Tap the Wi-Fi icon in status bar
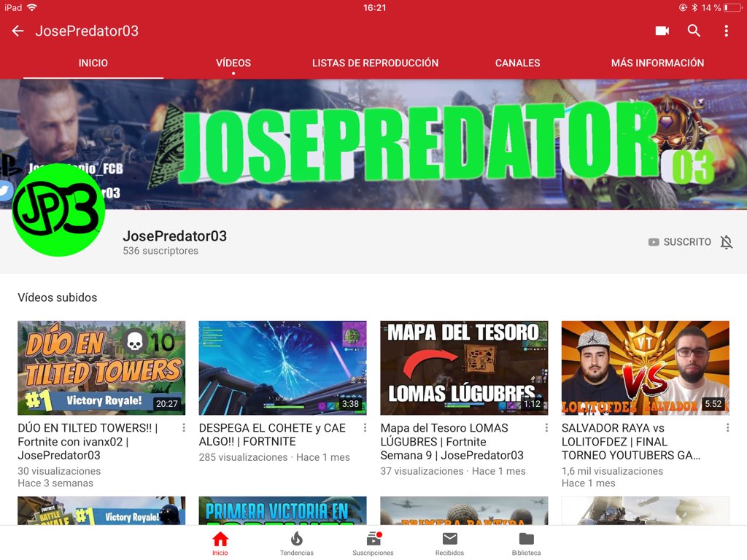 pyautogui.click(x=32, y=7)
